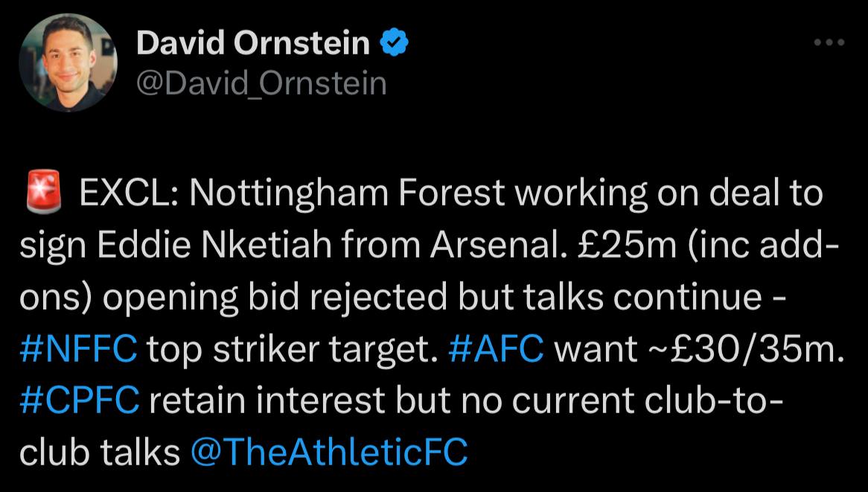This screenshot has height=492, width=868.
Task: Click the name Eddie Nketiah in the tweet
Action: pyautogui.click(x=215, y=245)
